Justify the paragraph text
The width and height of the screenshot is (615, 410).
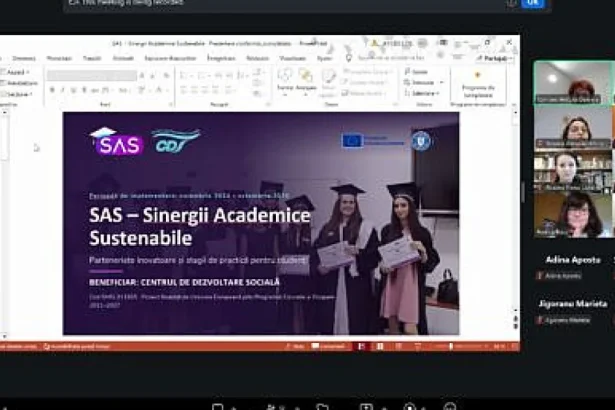point(215,90)
